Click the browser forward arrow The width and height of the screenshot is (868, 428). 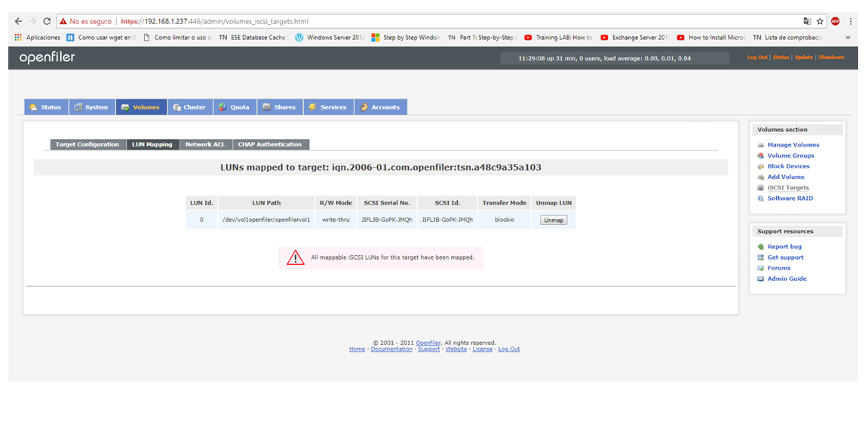(x=32, y=22)
